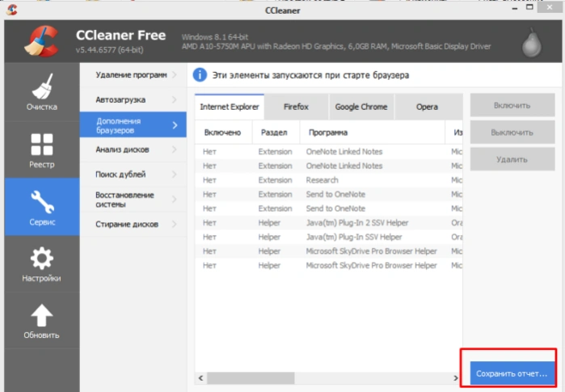Select the Сервис wrench icon
The image size is (565, 392).
point(42,202)
